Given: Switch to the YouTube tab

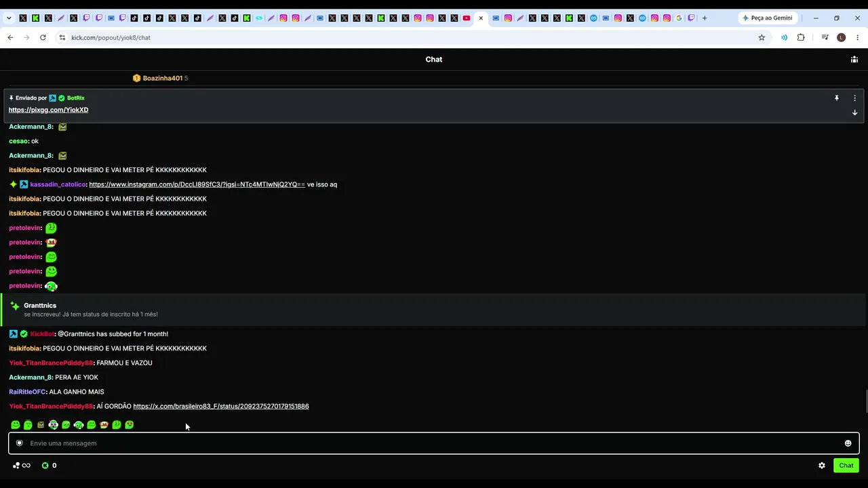Looking at the screenshot, I should coord(467,18).
